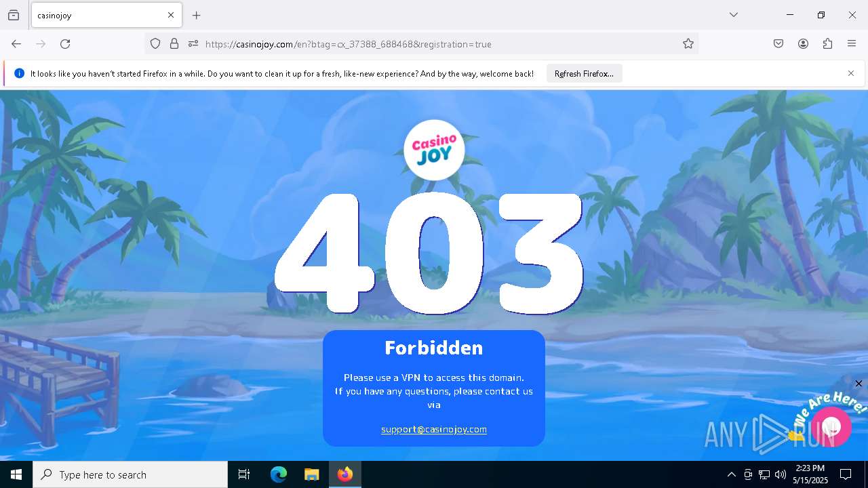This screenshot has height=488, width=868.
Task: Select Firefox taskbar icon
Action: [x=345, y=474]
